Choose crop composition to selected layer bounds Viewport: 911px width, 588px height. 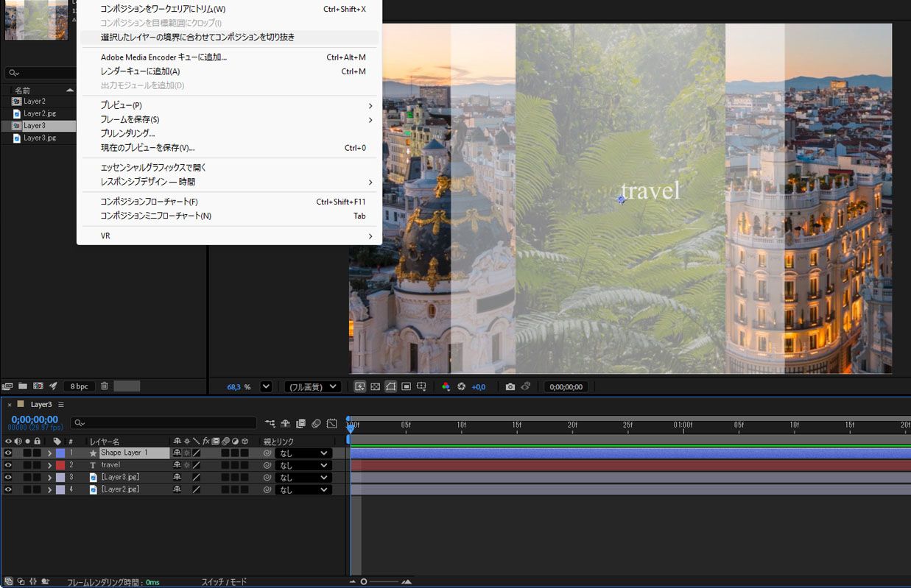[x=230, y=37]
